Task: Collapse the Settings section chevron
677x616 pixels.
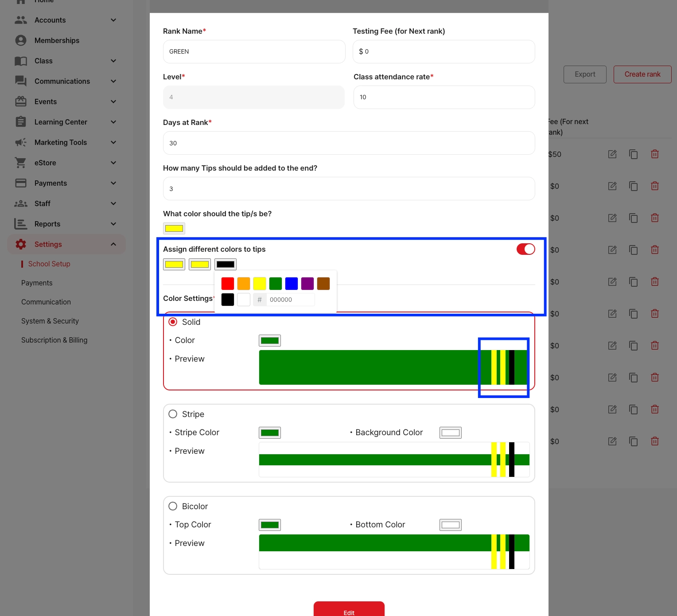Action: coord(113,244)
